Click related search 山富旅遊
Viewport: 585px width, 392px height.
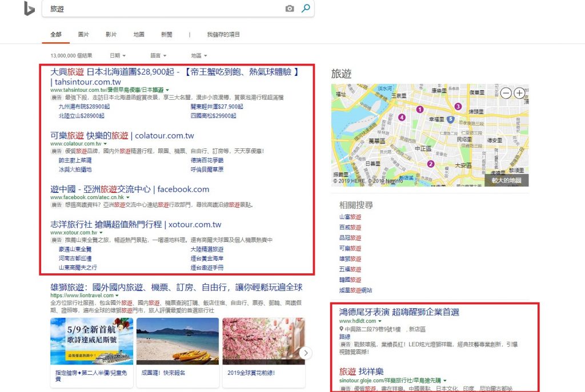coord(350,217)
